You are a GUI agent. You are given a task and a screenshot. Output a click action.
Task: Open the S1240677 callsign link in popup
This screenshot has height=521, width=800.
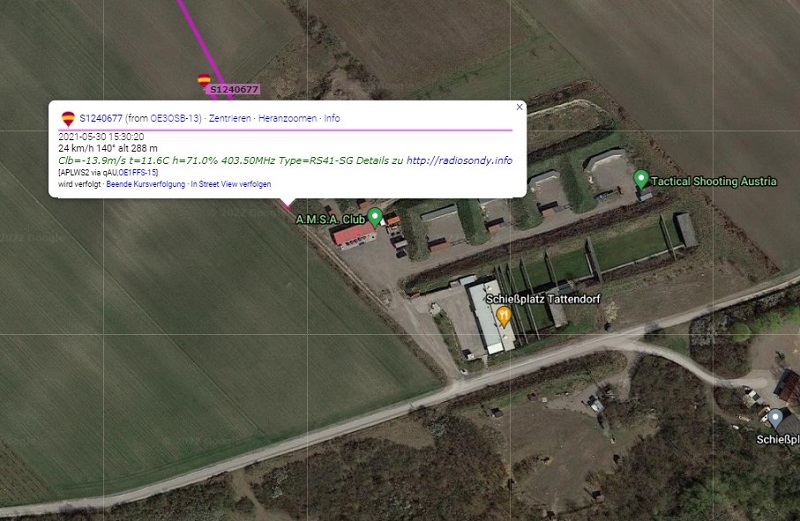(101, 118)
